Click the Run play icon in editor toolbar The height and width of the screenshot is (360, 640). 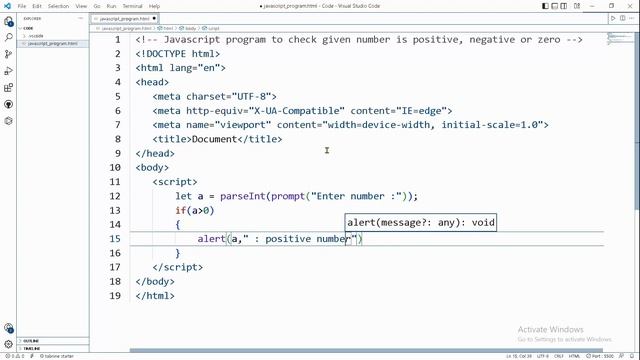click(613, 18)
